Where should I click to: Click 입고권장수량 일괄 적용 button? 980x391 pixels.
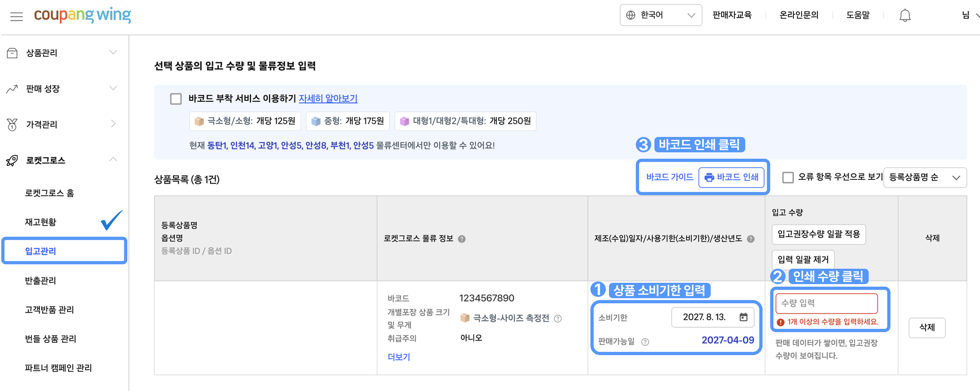coord(819,234)
